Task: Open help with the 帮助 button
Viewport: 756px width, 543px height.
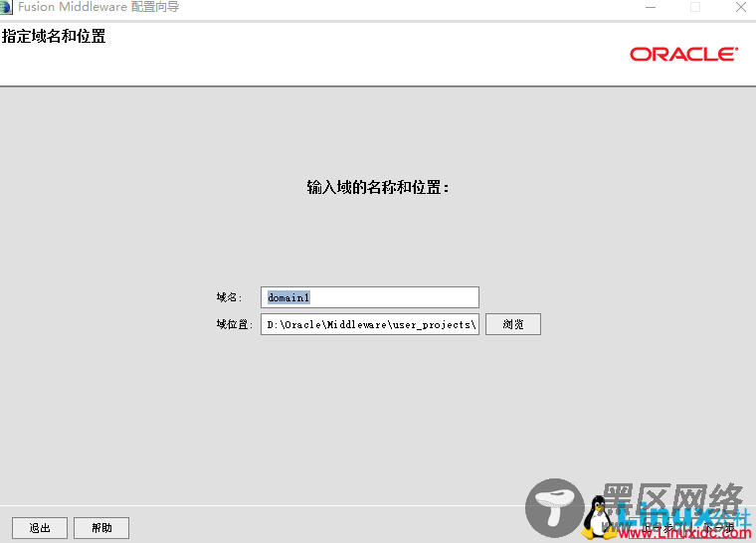Action: tap(101, 528)
